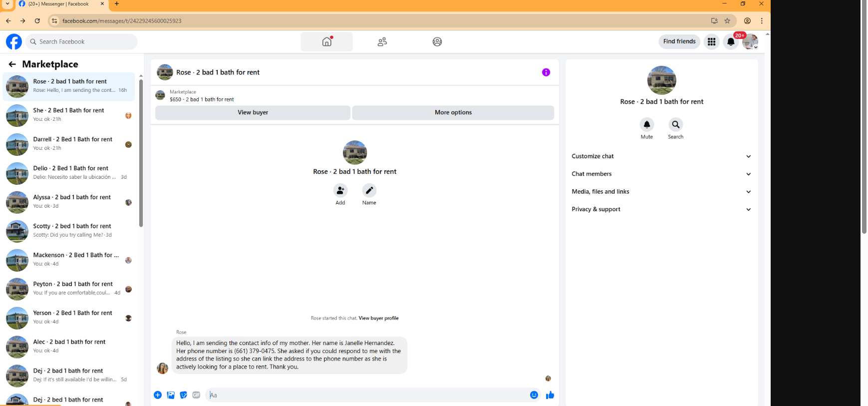This screenshot has width=868, height=406.
Task: Open Chrome three-dot menu
Action: point(762,21)
